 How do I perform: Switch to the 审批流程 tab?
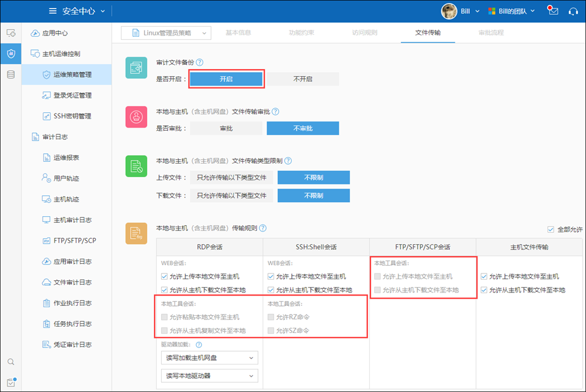pos(491,33)
